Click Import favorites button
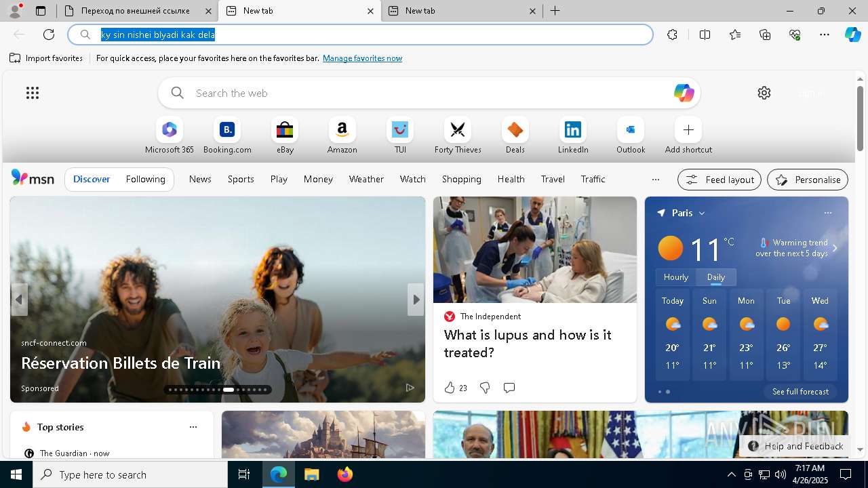 46,58
